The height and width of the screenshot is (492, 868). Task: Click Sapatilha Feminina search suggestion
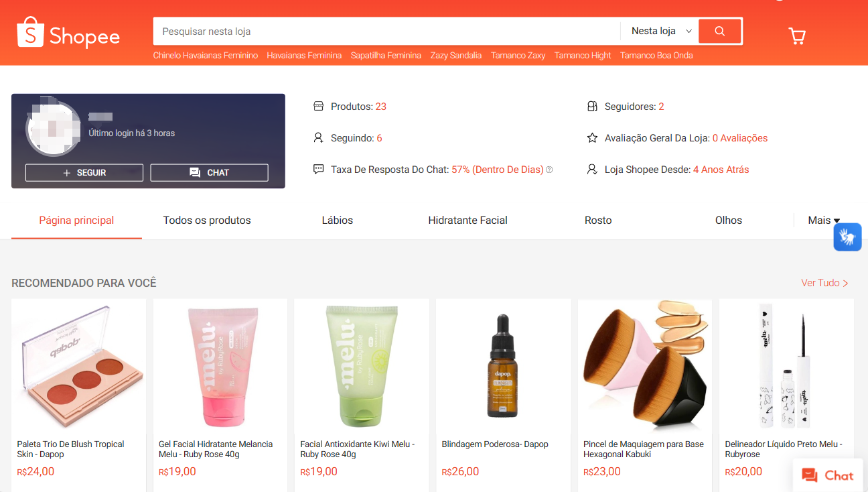click(386, 56)
